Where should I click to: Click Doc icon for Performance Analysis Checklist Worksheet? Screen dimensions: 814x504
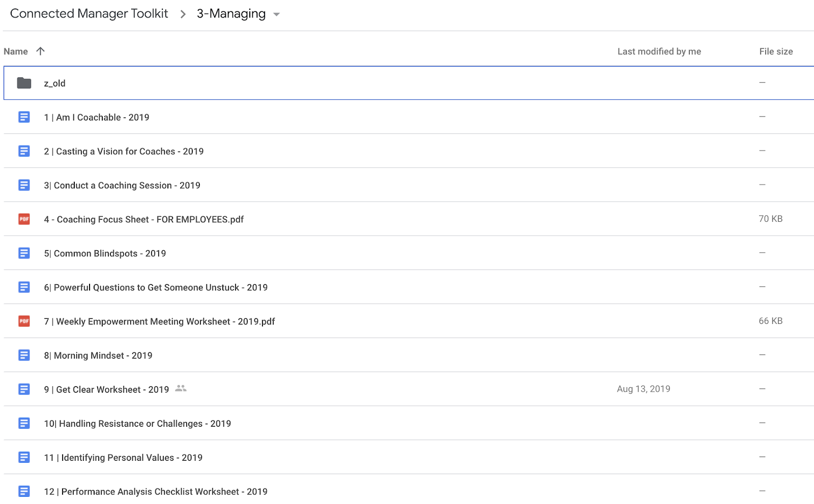pyautogui.click(x=24, y=491)
